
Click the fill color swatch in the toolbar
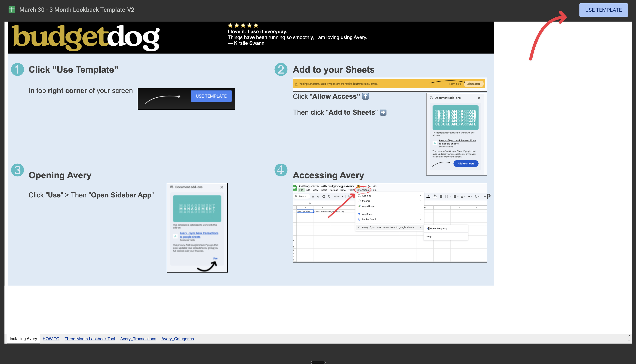[x=435, y=196]
